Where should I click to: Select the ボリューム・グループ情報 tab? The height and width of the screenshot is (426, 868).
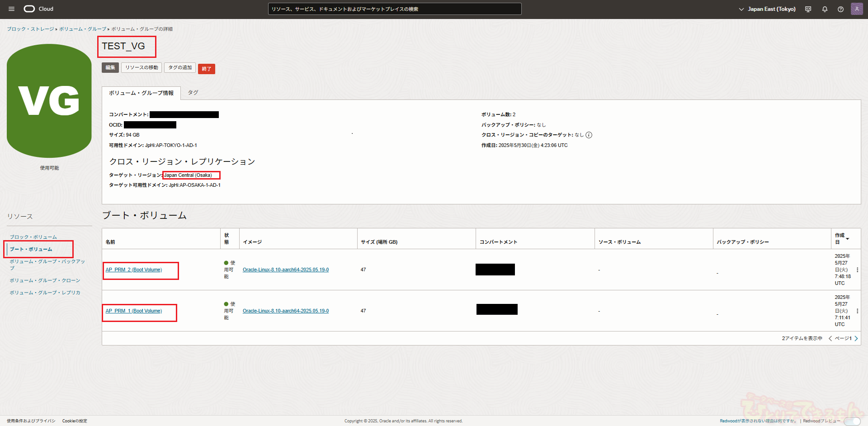(x=141, y=93)
